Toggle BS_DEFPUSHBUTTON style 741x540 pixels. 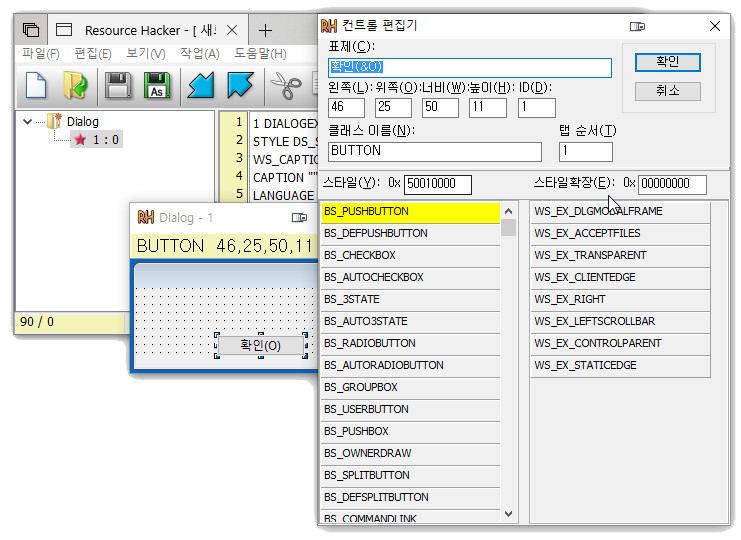(x=410, y=233)
